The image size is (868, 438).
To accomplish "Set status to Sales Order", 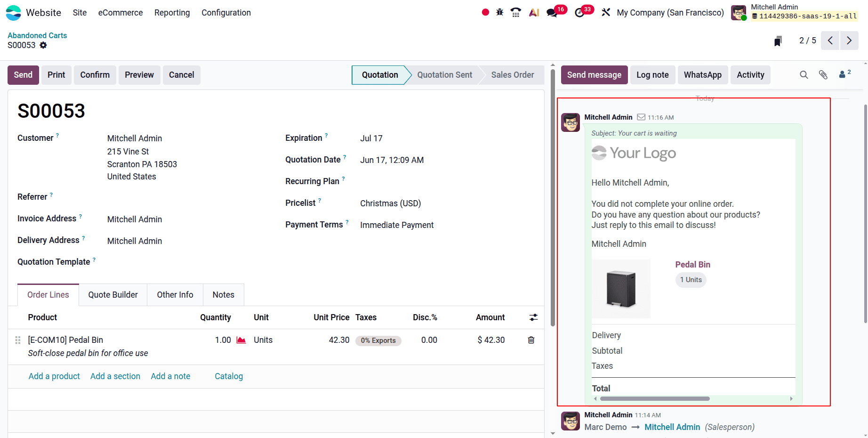I will [x=513, y=75].
